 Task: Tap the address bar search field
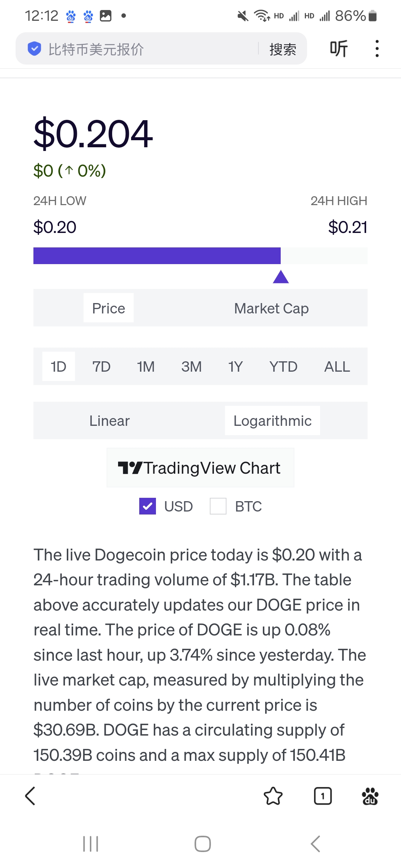(x=149, y=49)
